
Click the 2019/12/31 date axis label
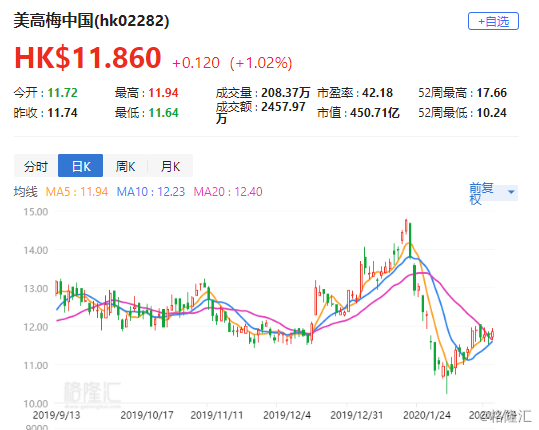coord(356,415)
